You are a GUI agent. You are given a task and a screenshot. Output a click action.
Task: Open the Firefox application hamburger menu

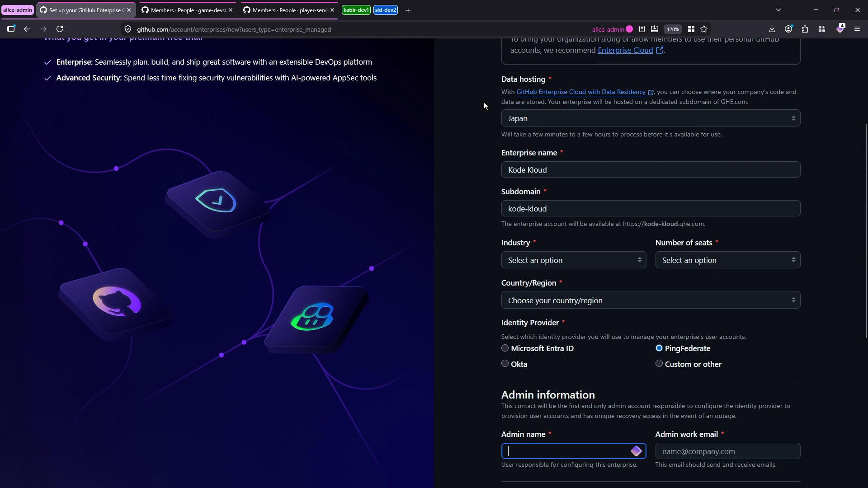click(x=857, y=29)
